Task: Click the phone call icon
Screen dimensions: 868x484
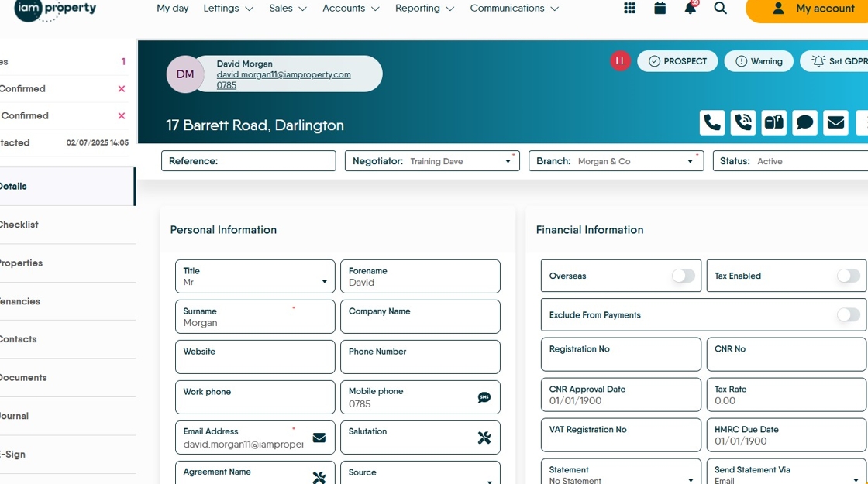Action: tap(712, 122)
